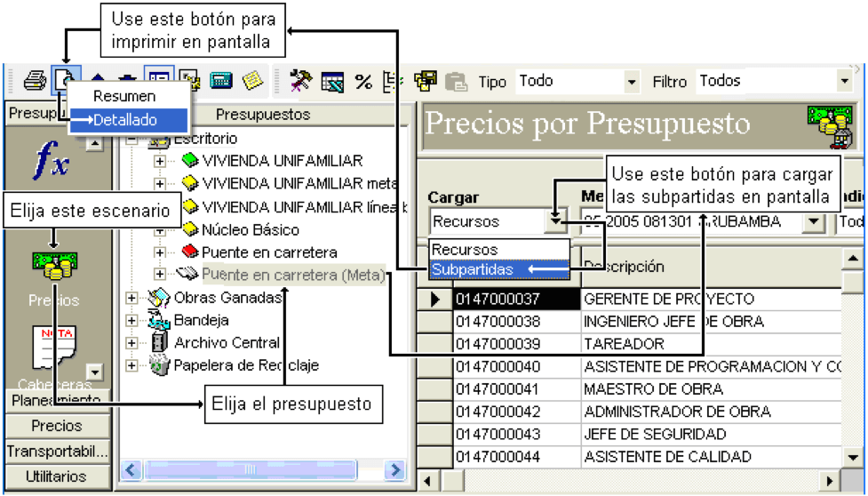Open the Cargar Recursos dropdown arrow

556,221
